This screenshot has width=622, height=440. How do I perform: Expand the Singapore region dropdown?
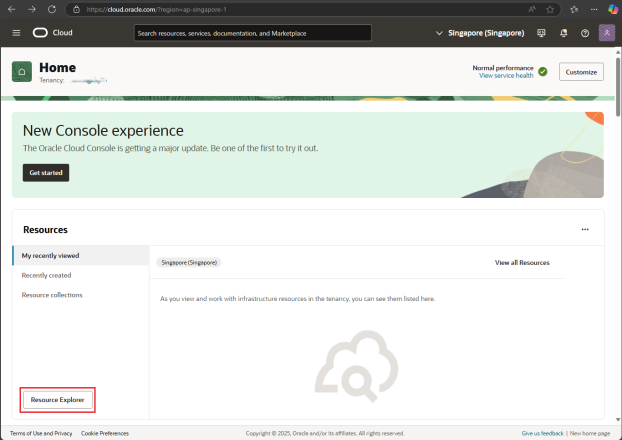click(480, 33)
